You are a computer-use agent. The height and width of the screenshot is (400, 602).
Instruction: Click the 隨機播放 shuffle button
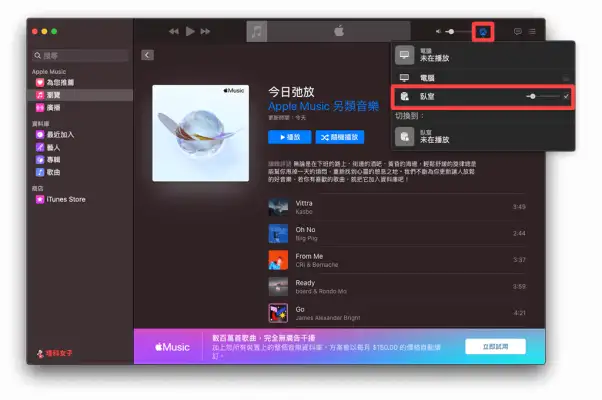point(340,137)
